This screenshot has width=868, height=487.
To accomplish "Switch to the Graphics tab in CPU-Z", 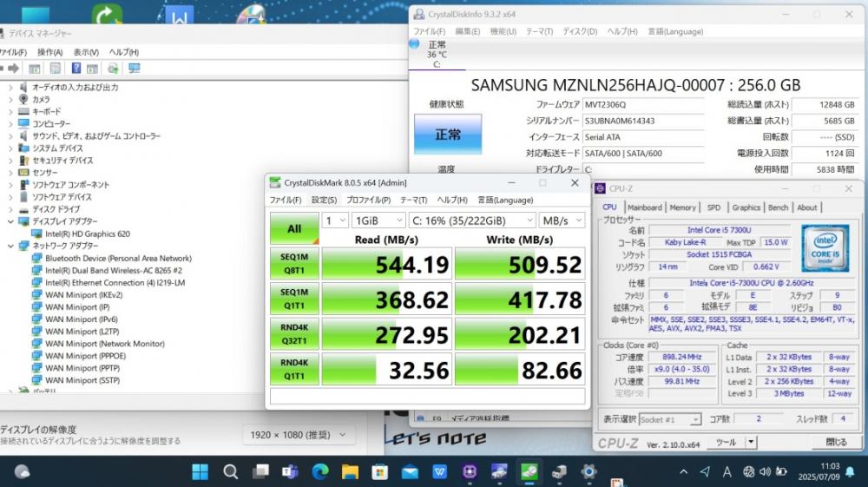I will [746, 207].
